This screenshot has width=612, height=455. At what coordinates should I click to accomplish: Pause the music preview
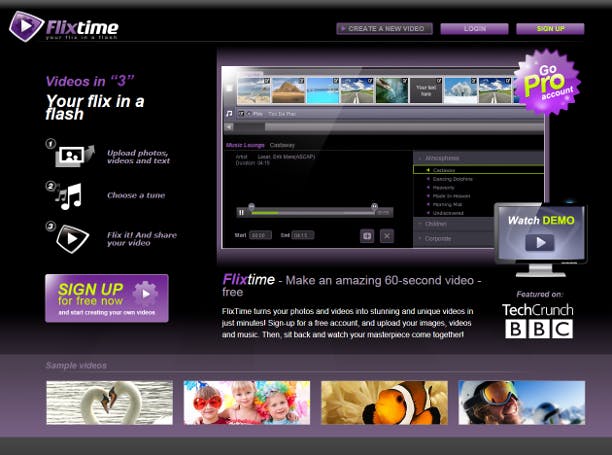click(x=241, y=212)
